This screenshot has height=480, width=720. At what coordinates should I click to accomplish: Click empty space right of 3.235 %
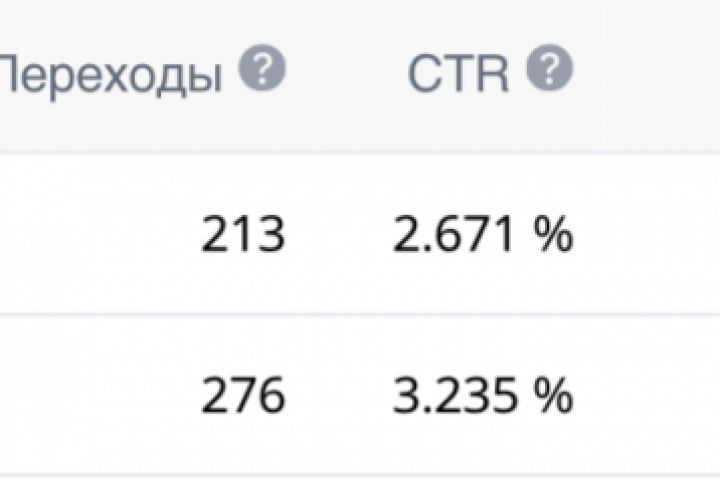(650, 396)
